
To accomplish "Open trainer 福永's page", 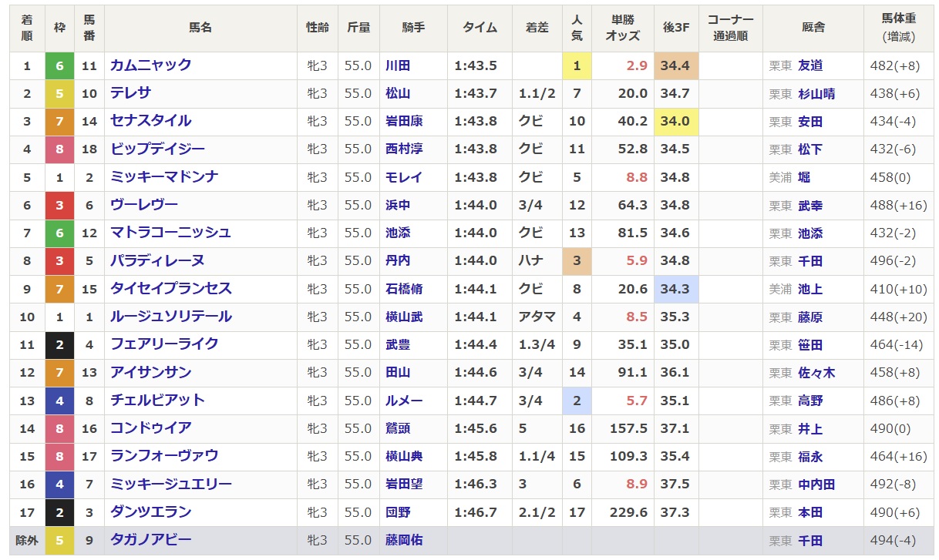I will (x=810, y=457).
